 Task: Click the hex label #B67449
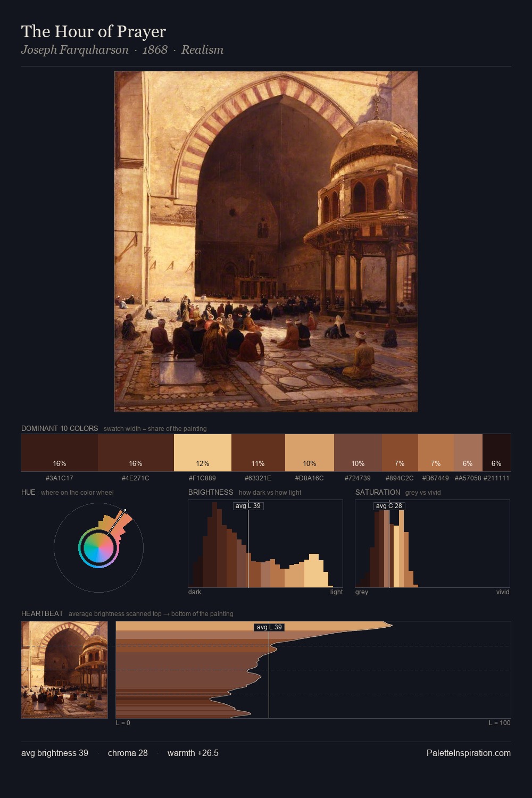click(x=436, y=478)
